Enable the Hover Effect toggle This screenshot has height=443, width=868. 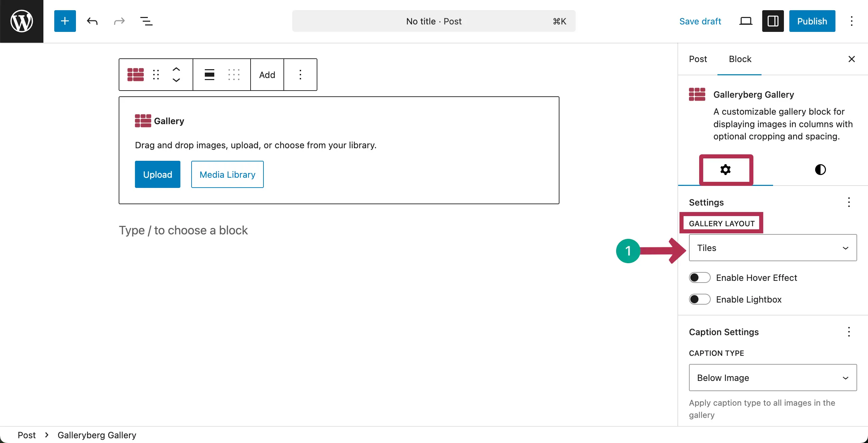coord(699,277)
